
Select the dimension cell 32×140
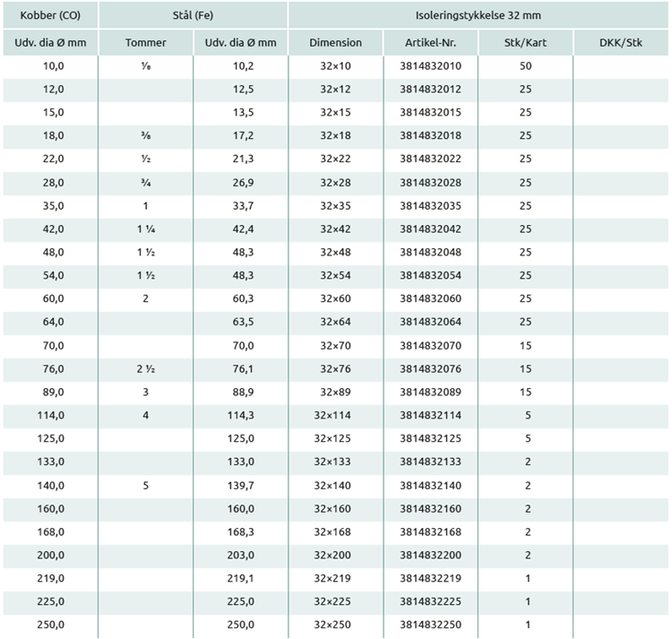[332, 485]
